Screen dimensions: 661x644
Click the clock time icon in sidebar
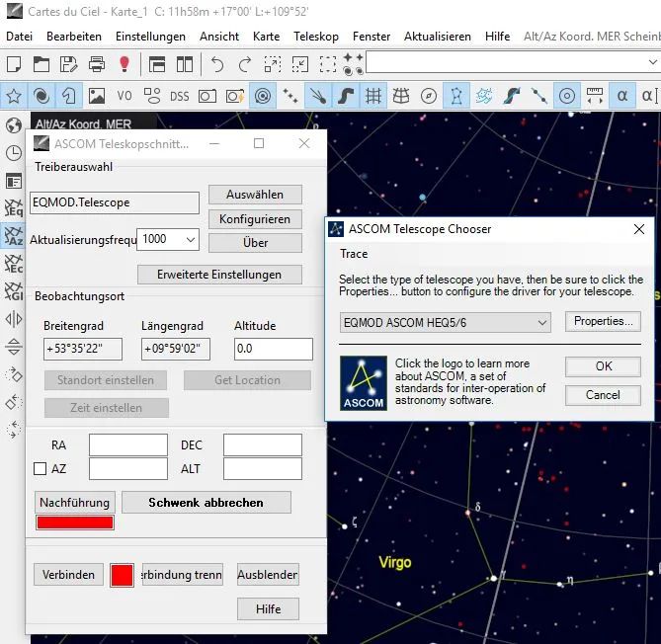[14, 153]
